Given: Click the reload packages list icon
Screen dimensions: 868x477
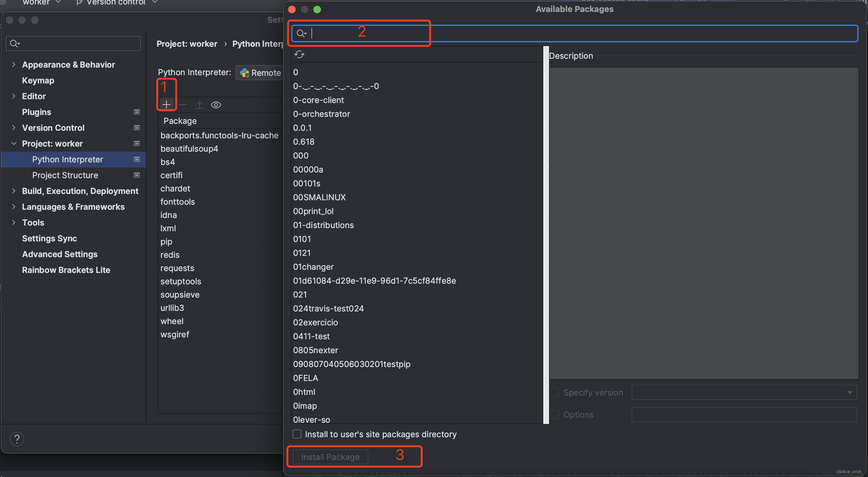Looking at the screenshot, I should click(x=299, y=54).
